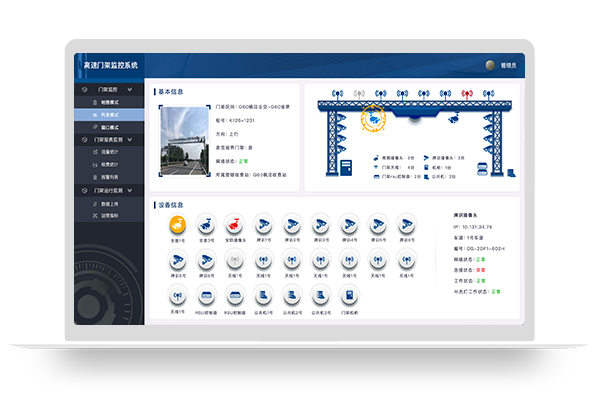600x408 pixels.
Task: Click the server cabinet at gantry left base
Action: [347, 166]
